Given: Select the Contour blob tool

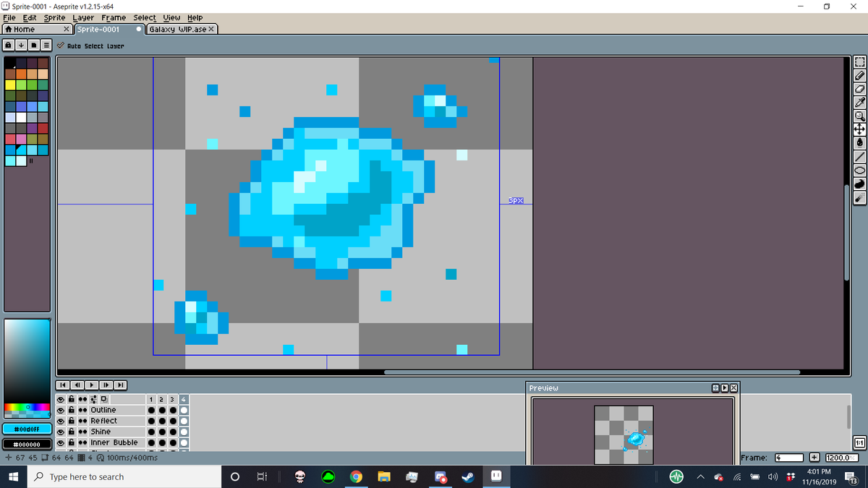Looking at the screenshot, I should click(x=860, y=183).
